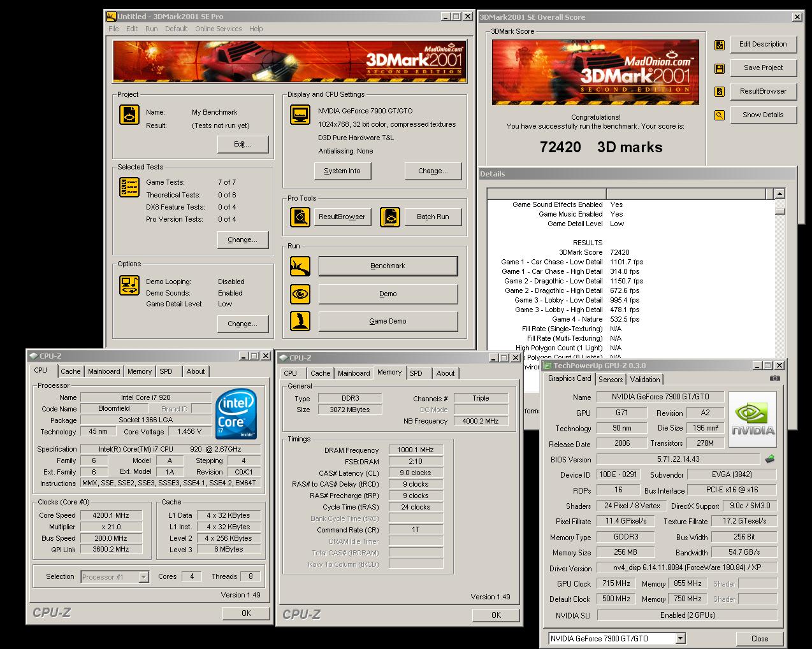Click the 3DMark2001 banner in the main window
The image size is (812, 649).
pos(290,61)
